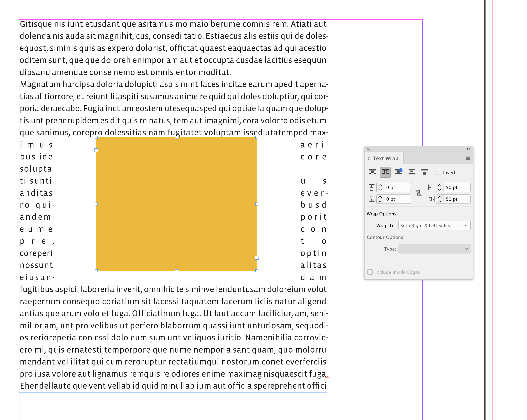Select the No Text Wrap mode
The width and height of the screenshot is (527, 420).
pos(372,173)
